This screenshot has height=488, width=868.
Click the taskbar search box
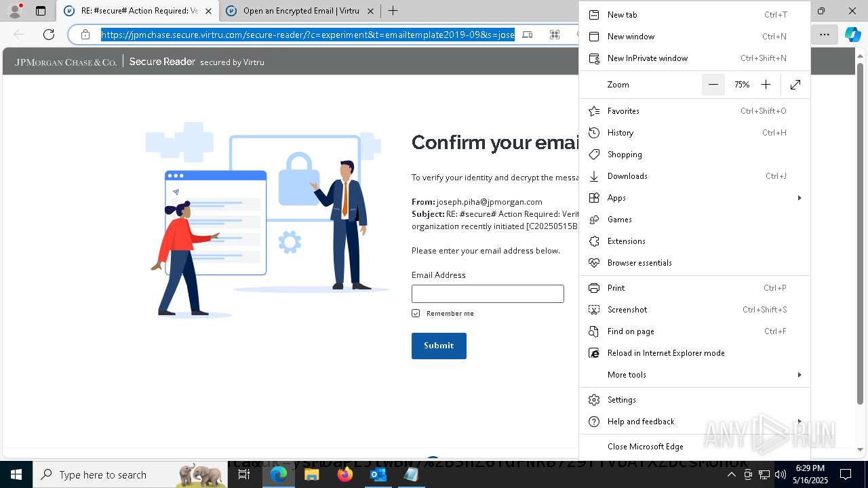coord(130,474)
